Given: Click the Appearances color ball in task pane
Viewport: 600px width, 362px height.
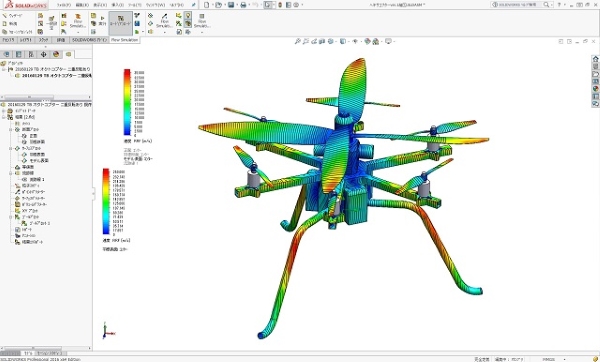Looking at the screenshot, I should pyautogui.click(x=595, y=89).
